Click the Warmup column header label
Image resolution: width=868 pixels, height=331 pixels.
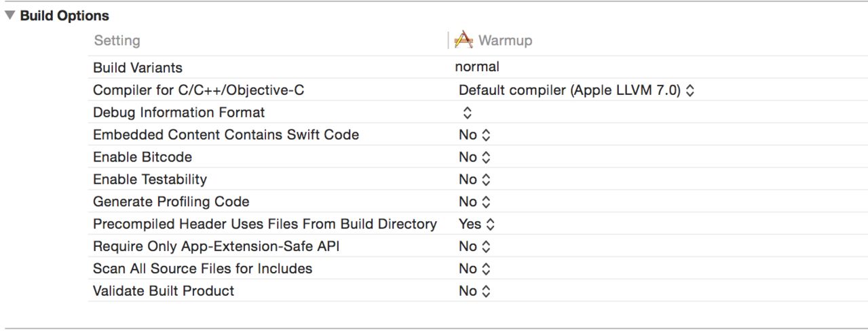[x=505, y=41]
